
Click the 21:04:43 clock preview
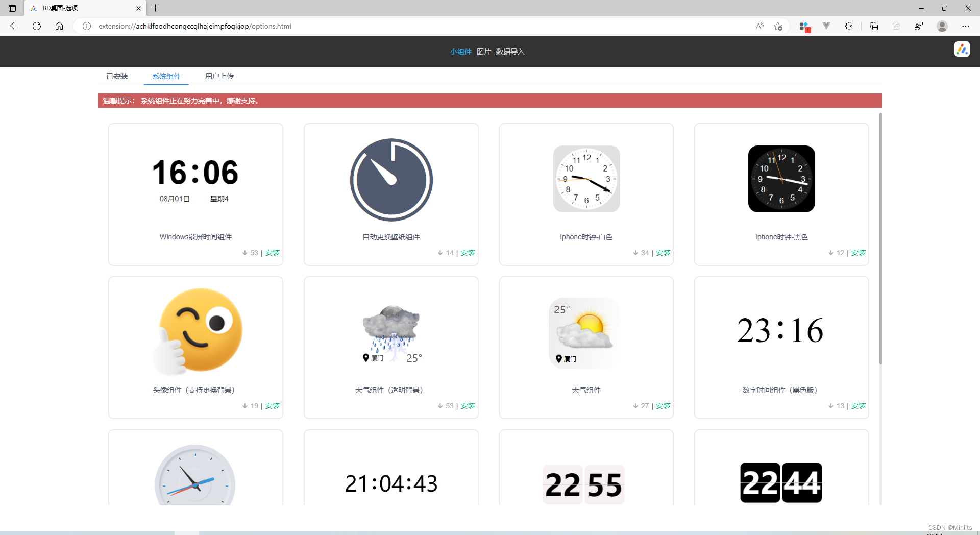point(391,483)
